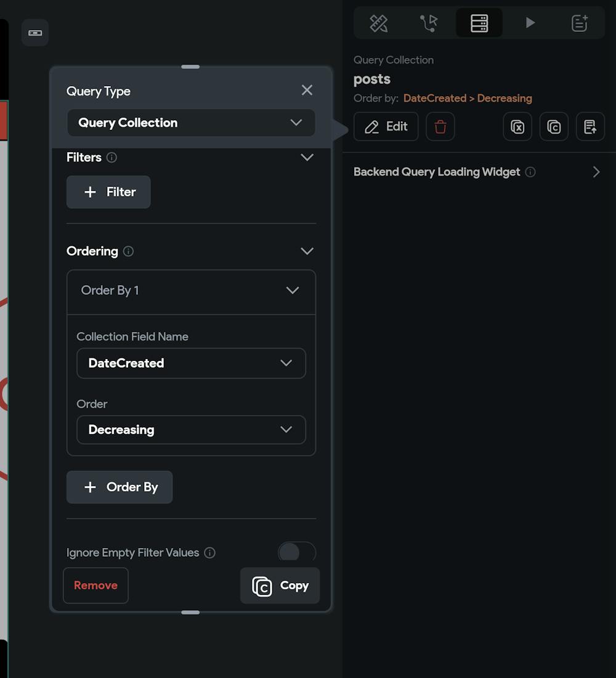Click the info icon beside Ordering
The image size is (616, 678).
click(x=128, y=251)
